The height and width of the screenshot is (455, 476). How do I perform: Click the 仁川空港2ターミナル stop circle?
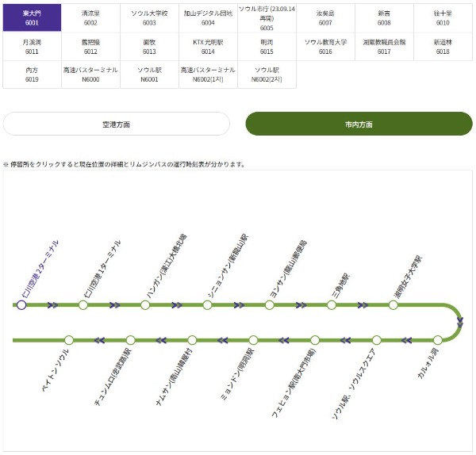(21, 304)
